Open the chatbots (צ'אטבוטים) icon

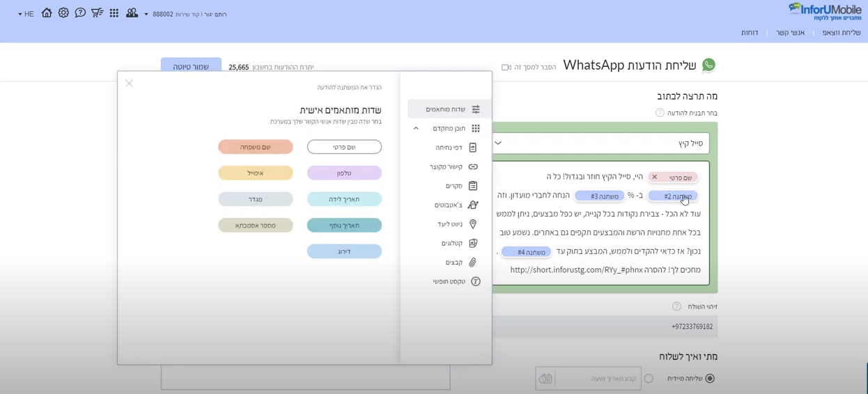coord(473,205)
